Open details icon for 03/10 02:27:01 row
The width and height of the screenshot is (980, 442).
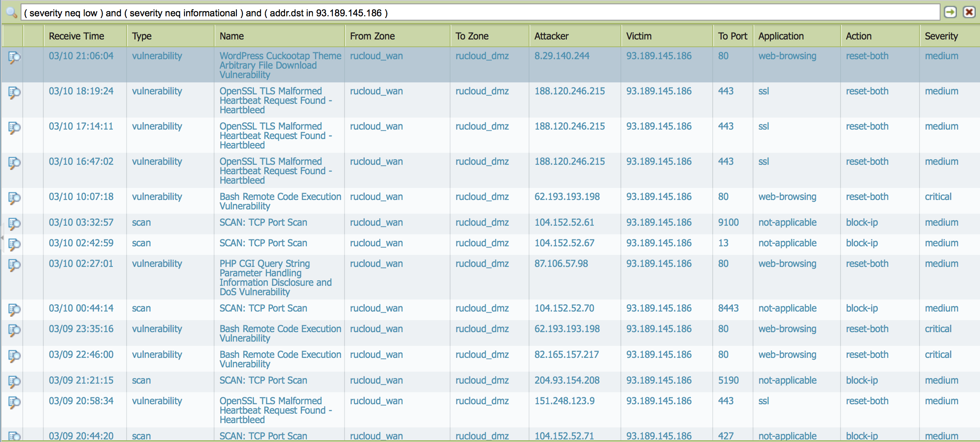[x=14, y=265]
